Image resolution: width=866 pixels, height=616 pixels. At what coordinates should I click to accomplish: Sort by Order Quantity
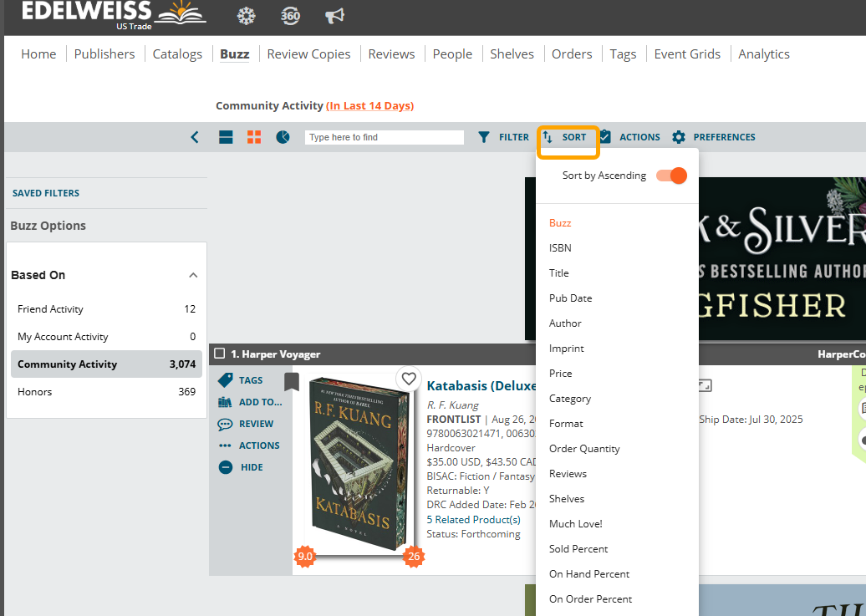pyautogui.click(x=584, y=449)
